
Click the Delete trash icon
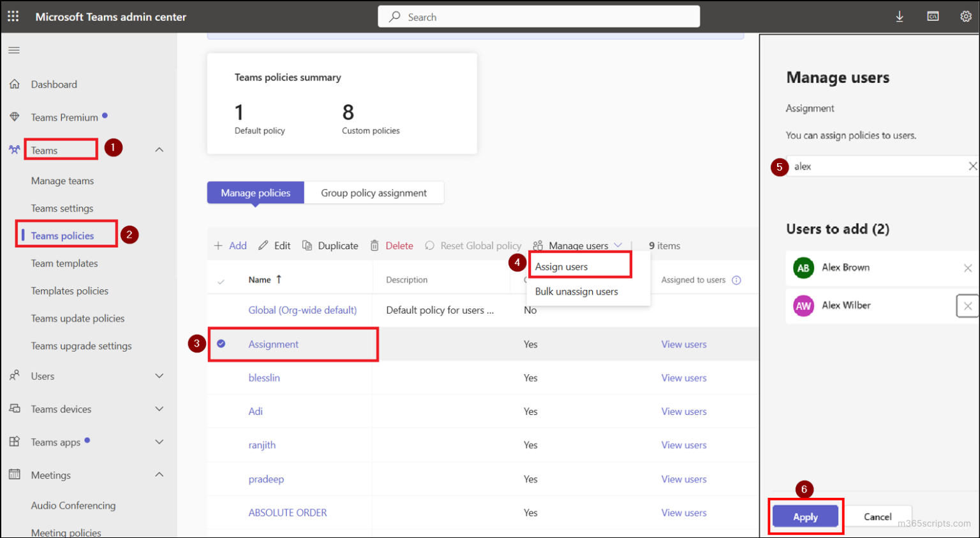pos(375,245)
